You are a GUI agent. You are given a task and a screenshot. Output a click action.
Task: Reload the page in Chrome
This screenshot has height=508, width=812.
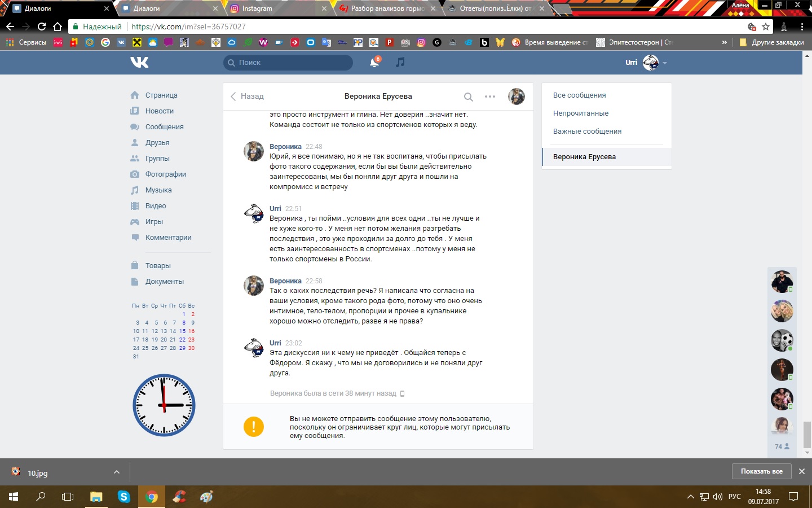[x=42, y=27]
